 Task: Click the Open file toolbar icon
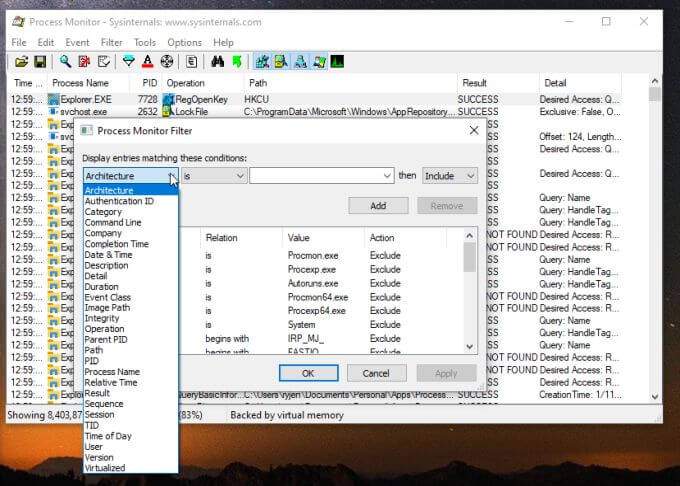point(21,62)
